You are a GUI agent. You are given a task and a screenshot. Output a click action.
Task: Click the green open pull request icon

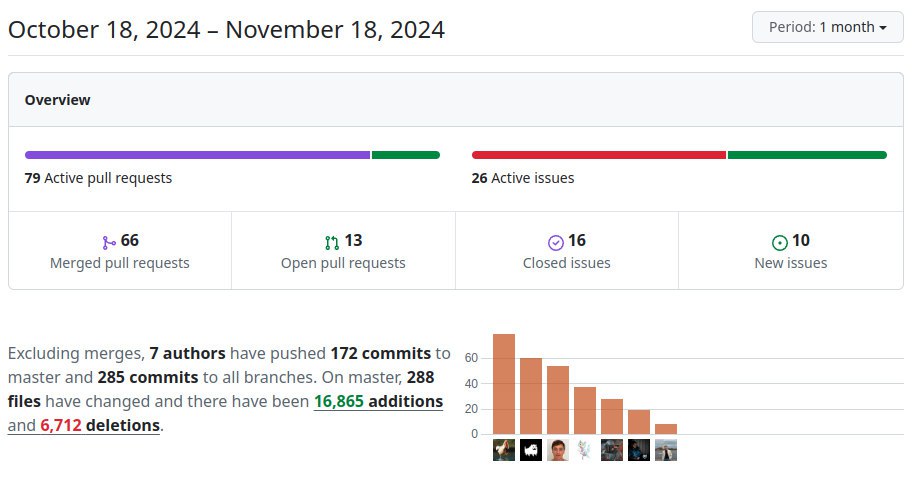[332, 242]
